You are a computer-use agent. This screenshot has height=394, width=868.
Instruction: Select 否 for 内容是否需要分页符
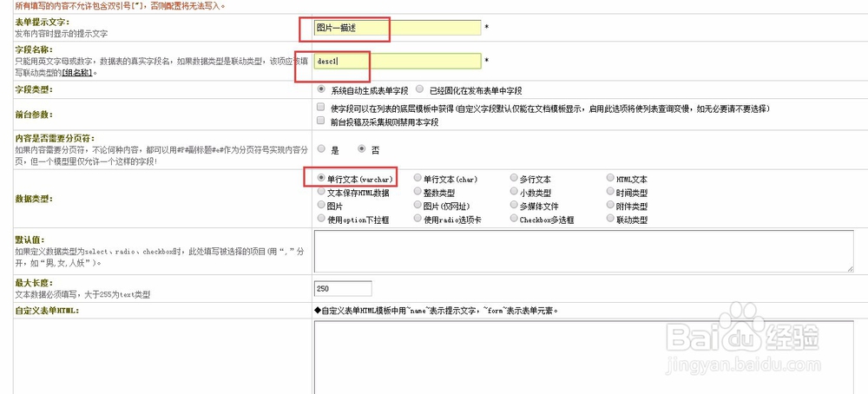(362, 149)
